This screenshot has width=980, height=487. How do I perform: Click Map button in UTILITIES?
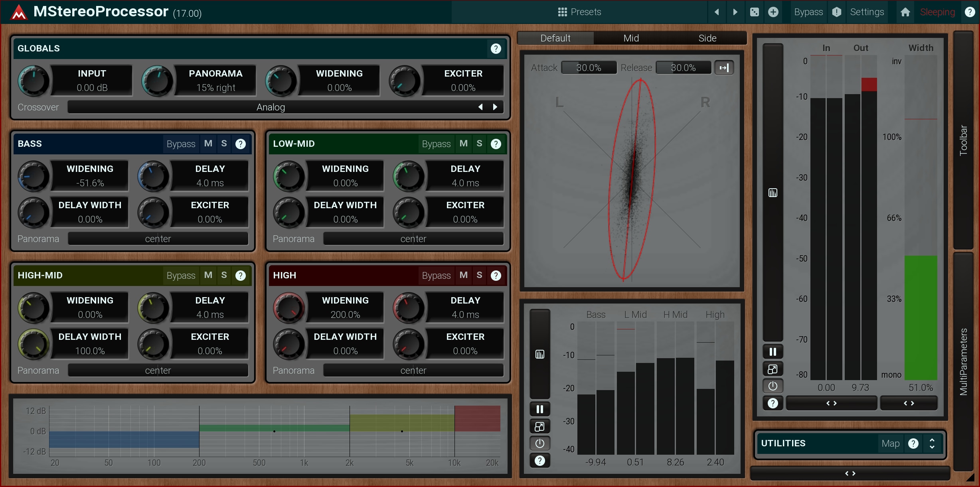890,444
